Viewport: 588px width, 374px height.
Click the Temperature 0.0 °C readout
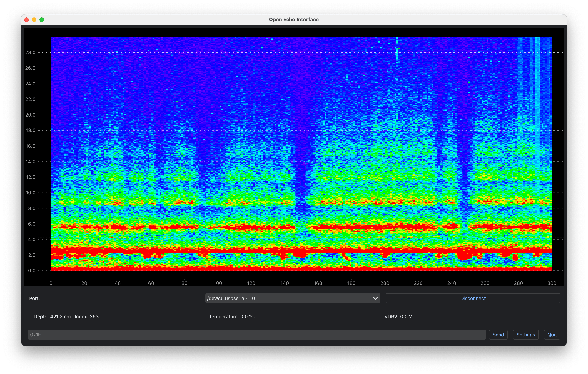pos(232,317)
